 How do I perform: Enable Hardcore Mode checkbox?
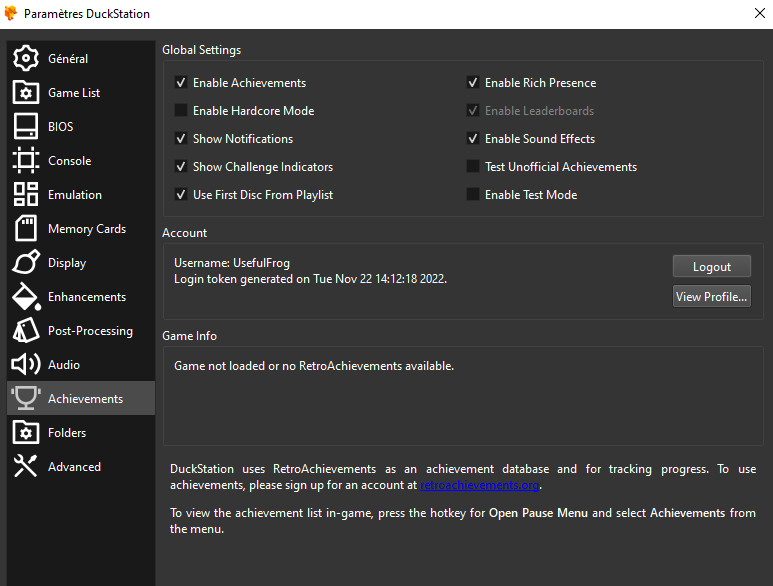pyautogui.click(x=181, y=110)
